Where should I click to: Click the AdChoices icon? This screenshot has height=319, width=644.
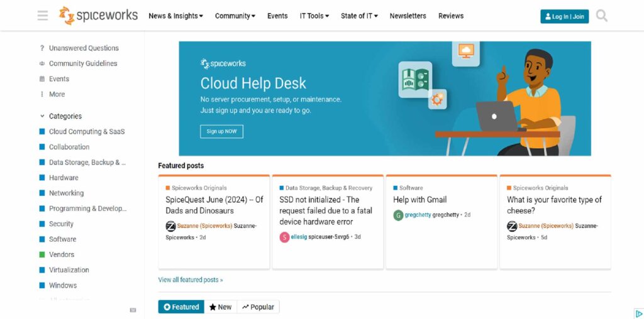(x=639, y=314)
